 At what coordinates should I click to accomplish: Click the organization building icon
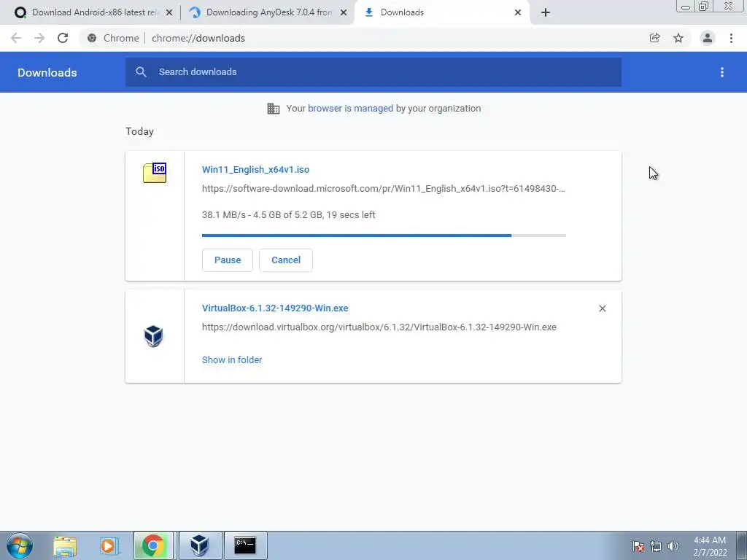click(274, 109)
